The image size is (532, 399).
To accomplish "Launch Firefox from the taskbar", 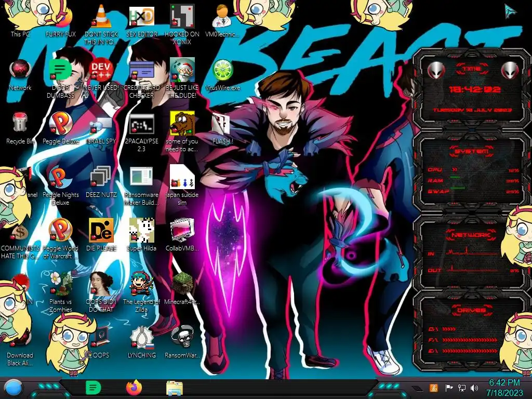I will 134,388.
